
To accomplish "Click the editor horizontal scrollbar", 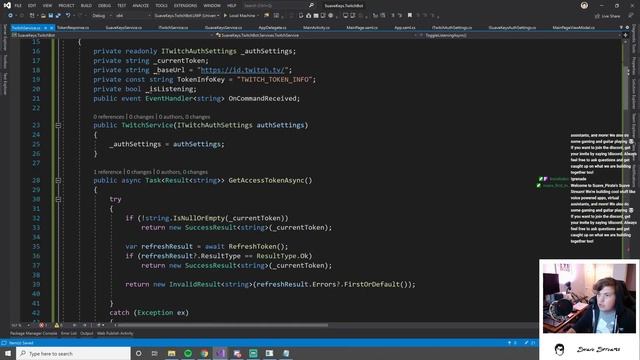I will point(223,325).
